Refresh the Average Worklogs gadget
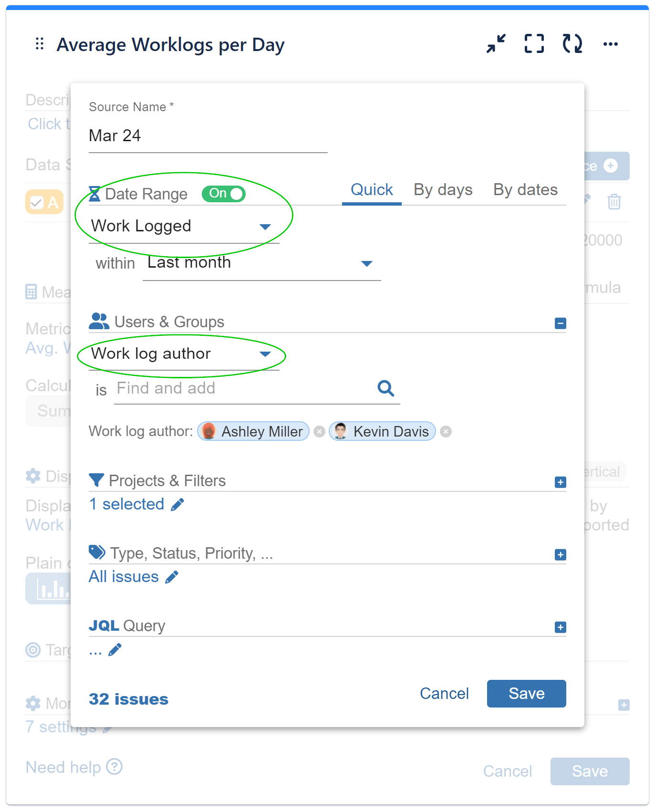The image size is (655, 812). 572,44
